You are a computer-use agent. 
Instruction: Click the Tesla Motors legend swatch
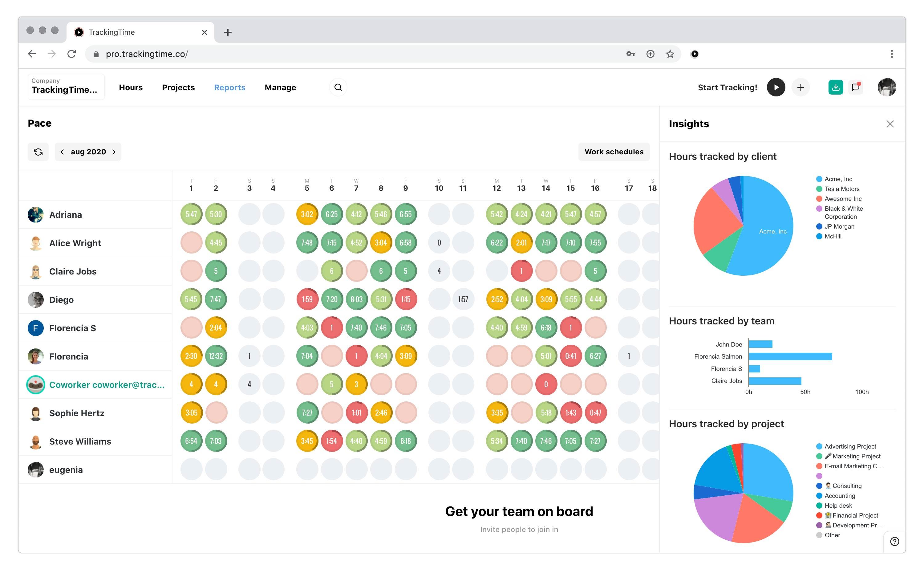(819, 189)
